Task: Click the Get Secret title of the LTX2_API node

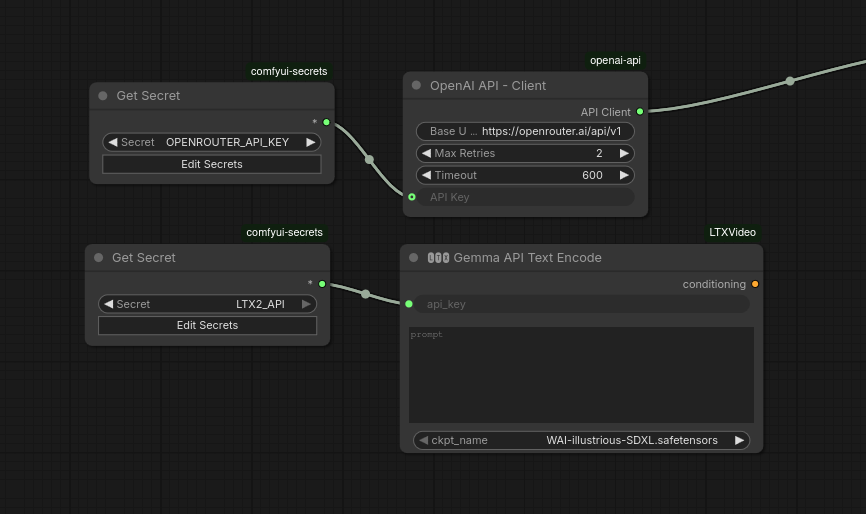Action: pos(144,258)
